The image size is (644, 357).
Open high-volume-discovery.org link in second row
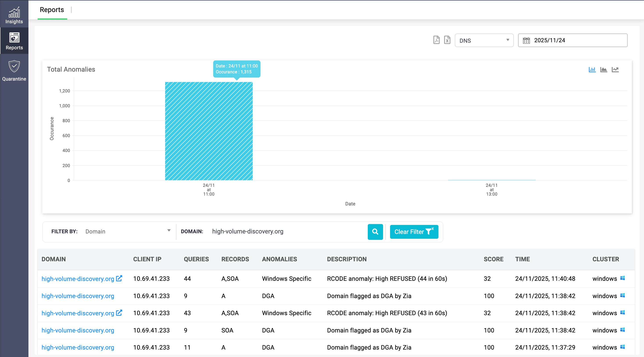click(x=78, y=296)
